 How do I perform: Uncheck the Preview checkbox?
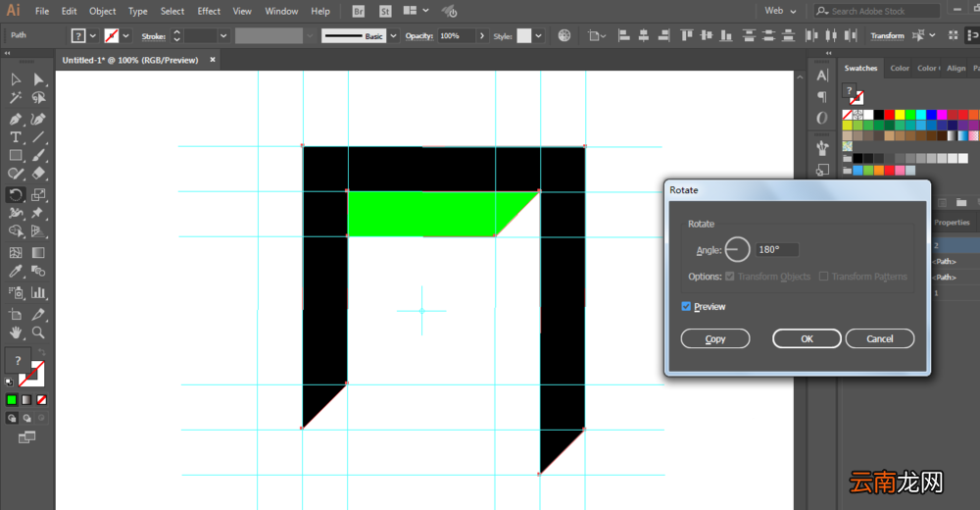(x=686, y=307)
